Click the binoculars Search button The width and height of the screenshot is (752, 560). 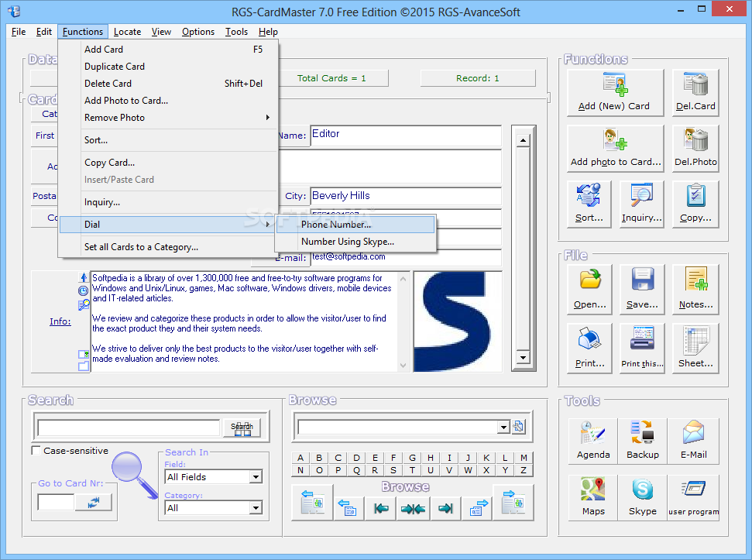point(242,428)
